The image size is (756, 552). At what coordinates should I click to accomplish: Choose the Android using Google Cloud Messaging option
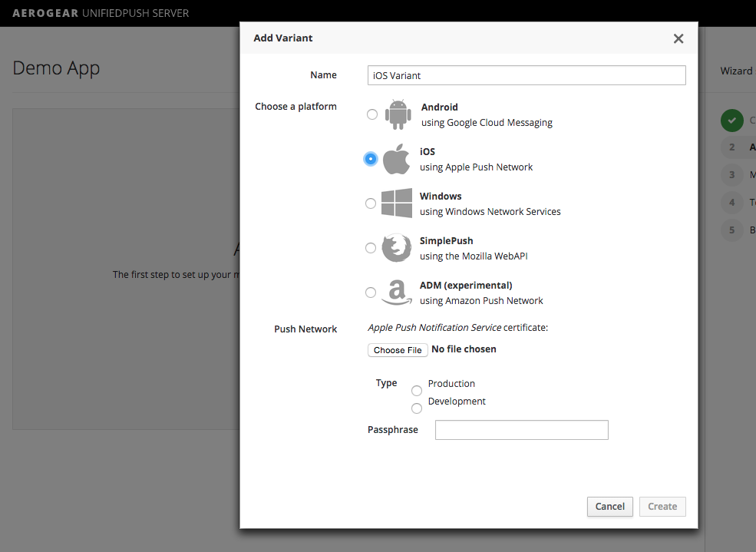(371, 114)
